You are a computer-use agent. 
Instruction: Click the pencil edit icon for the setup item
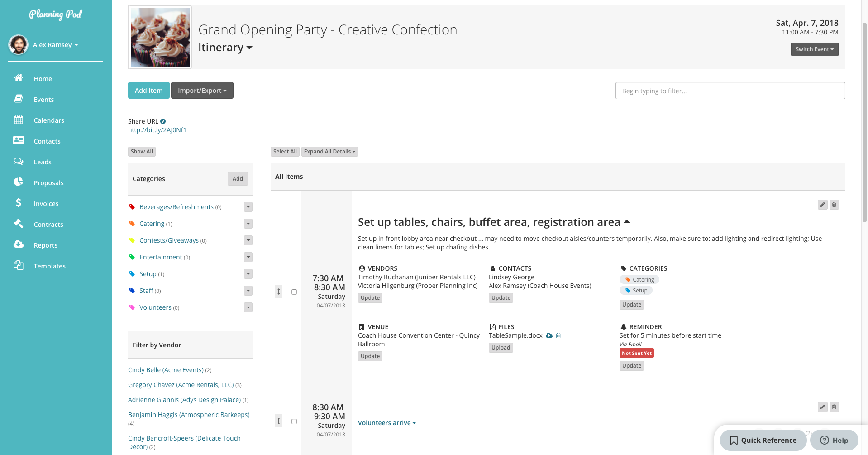(x=822, y=205)
